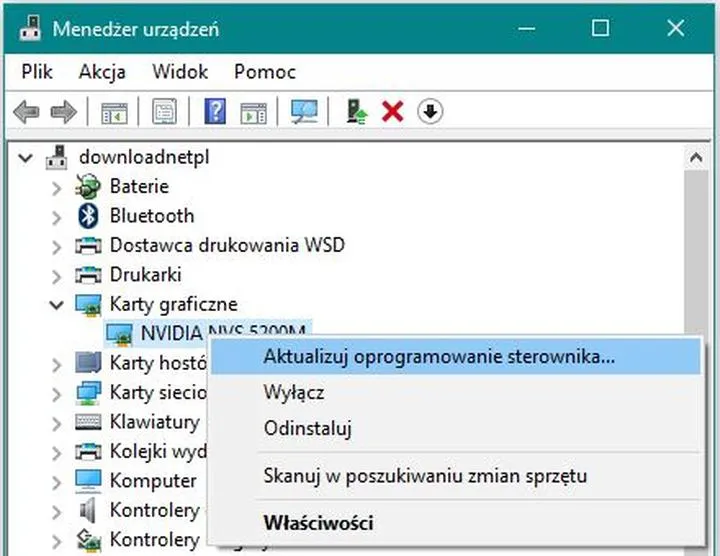Select the Dostawca drukowania WSD label

coord(227,245)
